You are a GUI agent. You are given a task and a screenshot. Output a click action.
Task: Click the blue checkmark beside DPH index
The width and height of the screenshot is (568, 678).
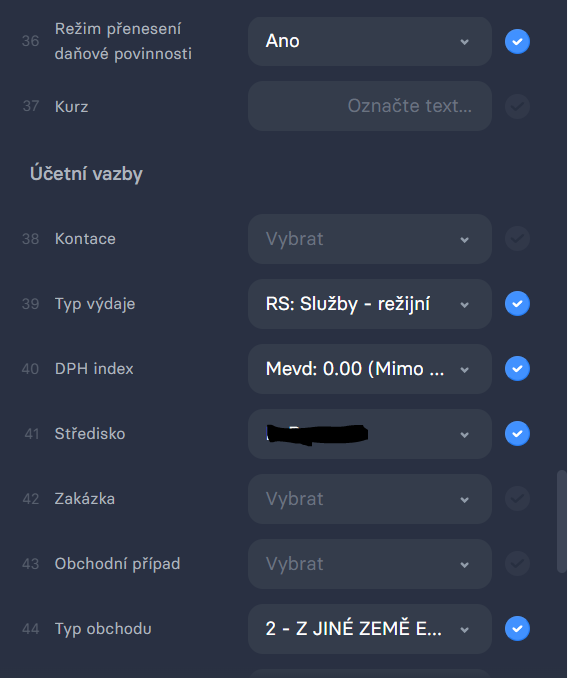(x=517, y=368)
